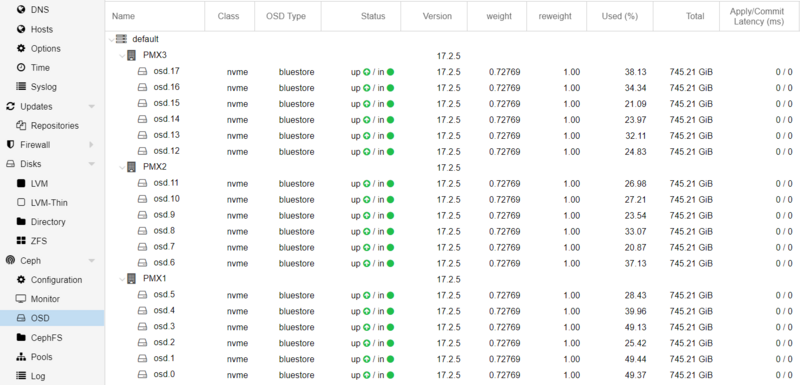Collapse the Disks sidebar arrow
Screen dimensions: 800x385
[x=92, y=164]
